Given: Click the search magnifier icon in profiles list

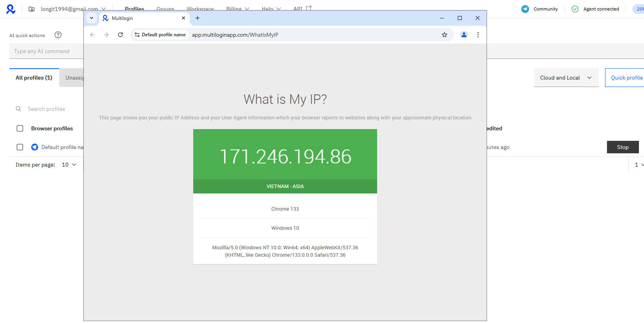Looking at the screenshot, I should tap(18, 109).
